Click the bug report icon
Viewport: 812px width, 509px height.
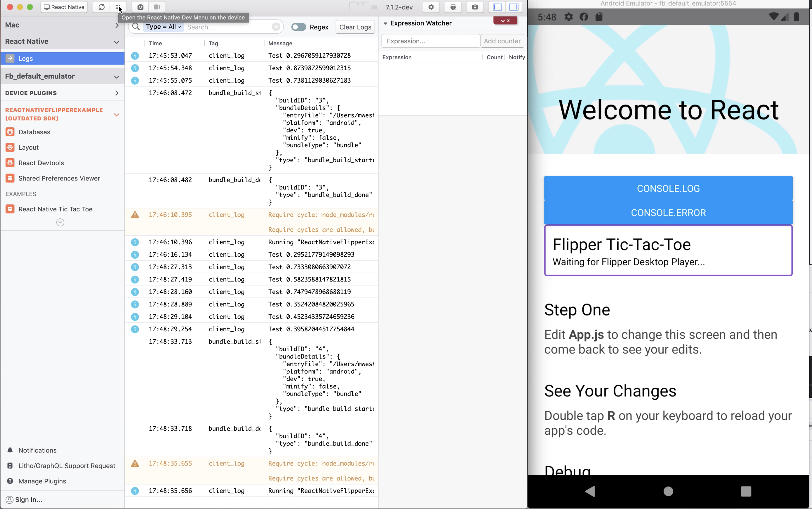click(453, 7)
